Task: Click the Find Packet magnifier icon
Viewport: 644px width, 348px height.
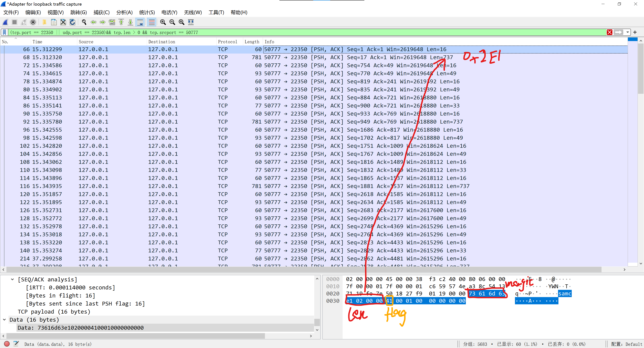Action: point(84,22)
